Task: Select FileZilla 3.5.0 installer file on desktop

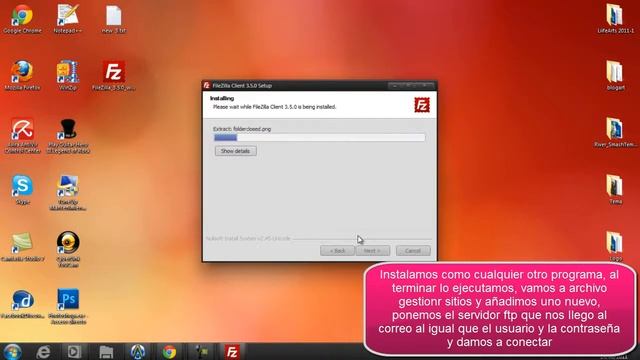Action: [113, 76]
